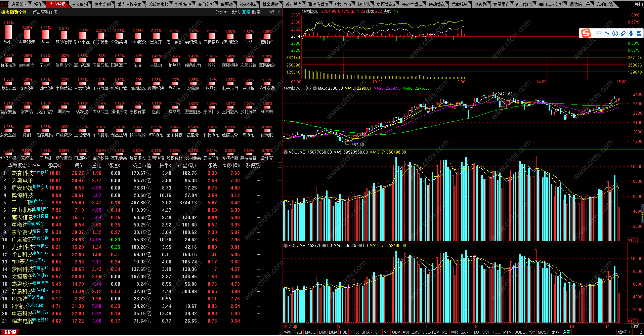Click the minus zoom icon beside 模板
Viewport: 644px width, 336px height.
coord(636,332)
